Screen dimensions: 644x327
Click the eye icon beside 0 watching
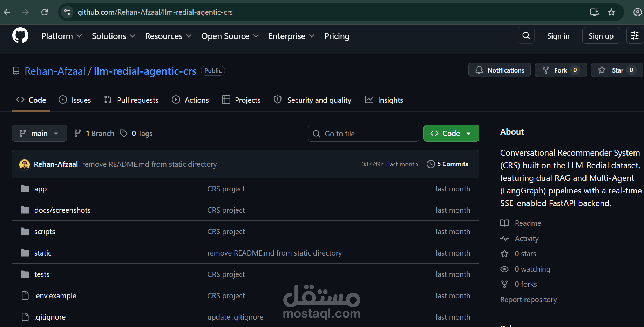(504, 269)
